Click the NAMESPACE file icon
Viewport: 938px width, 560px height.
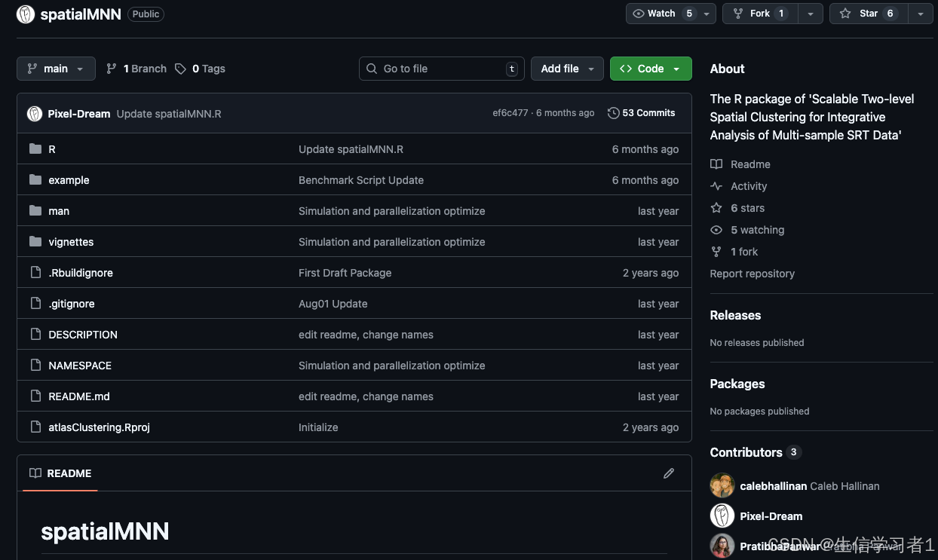click(x=35, y=365)
